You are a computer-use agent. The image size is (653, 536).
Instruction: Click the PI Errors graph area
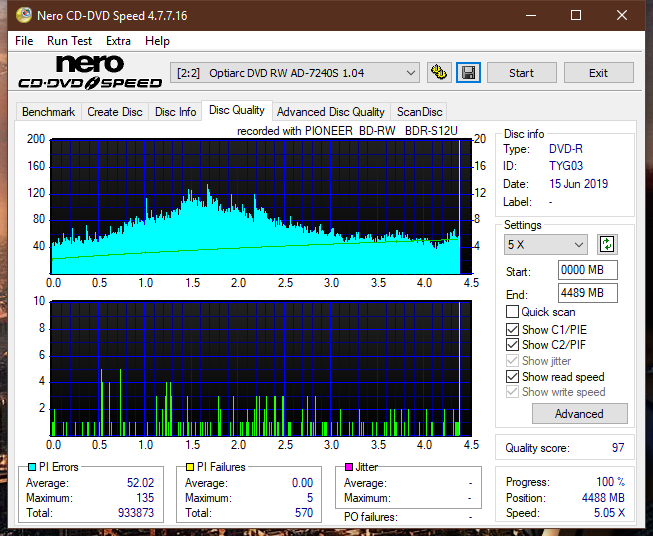[261, 207]
